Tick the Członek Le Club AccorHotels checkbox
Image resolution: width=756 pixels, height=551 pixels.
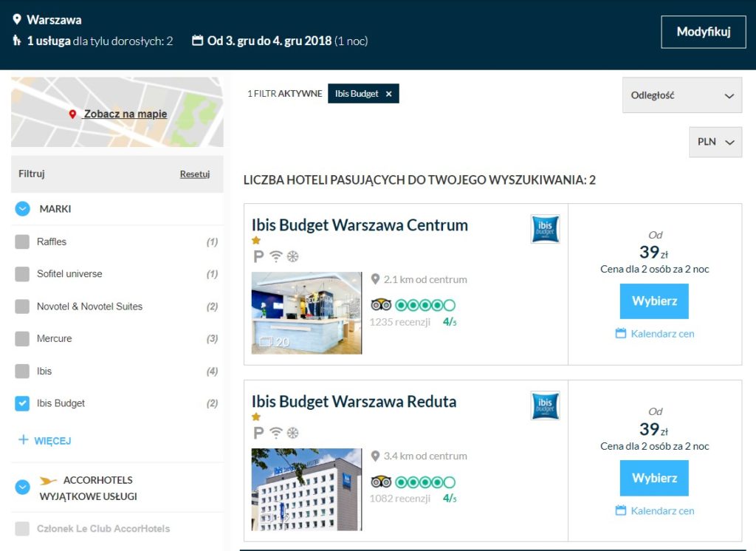point(22,529)
